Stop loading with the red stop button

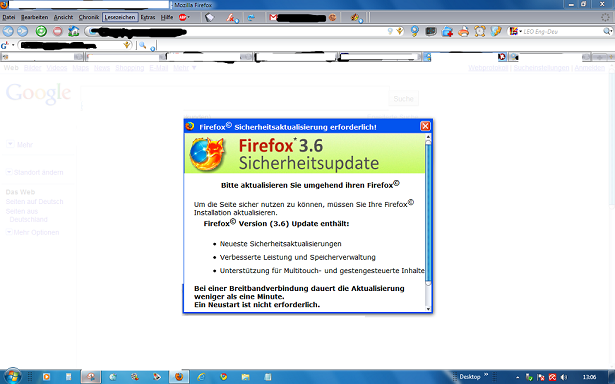[58, 31]
